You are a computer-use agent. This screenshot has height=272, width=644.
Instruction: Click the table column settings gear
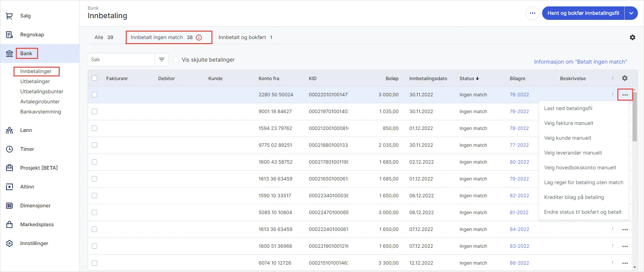tap(625, 78)
